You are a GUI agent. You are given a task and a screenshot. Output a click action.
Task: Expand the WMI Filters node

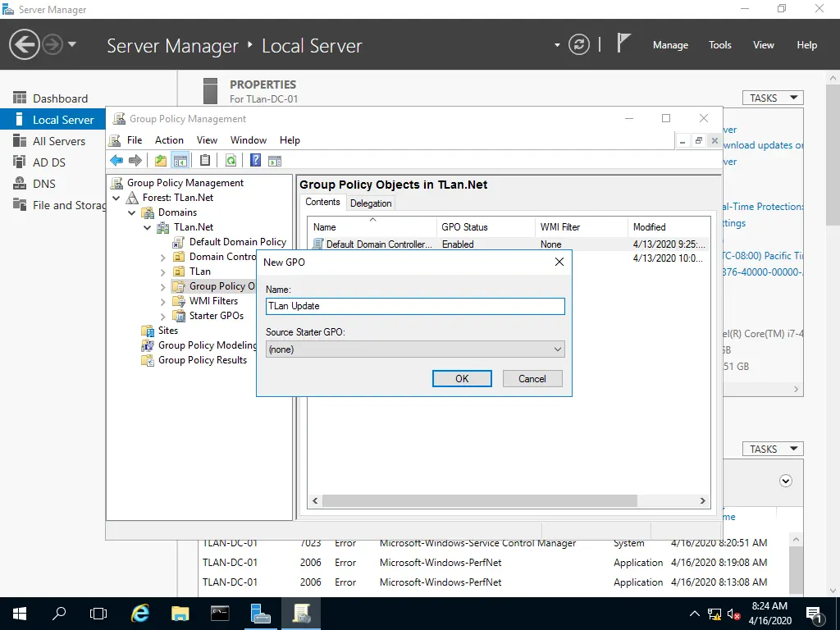point(163,302)
